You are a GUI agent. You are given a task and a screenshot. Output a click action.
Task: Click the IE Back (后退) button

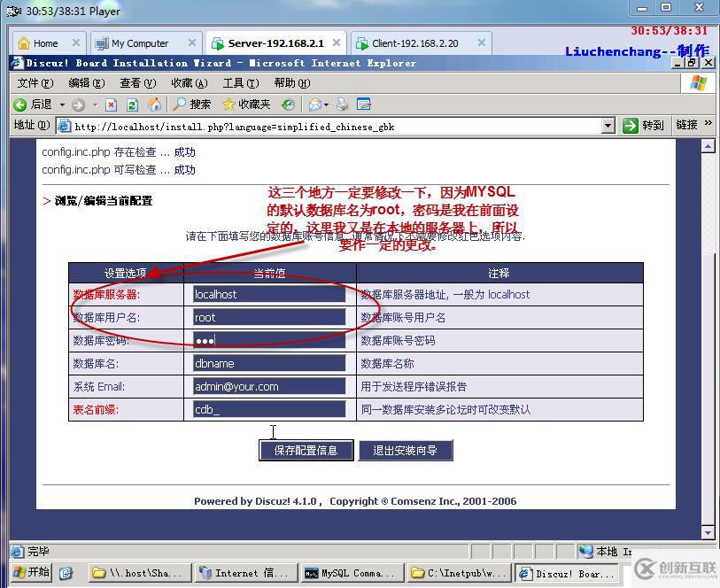coord(32,104)
